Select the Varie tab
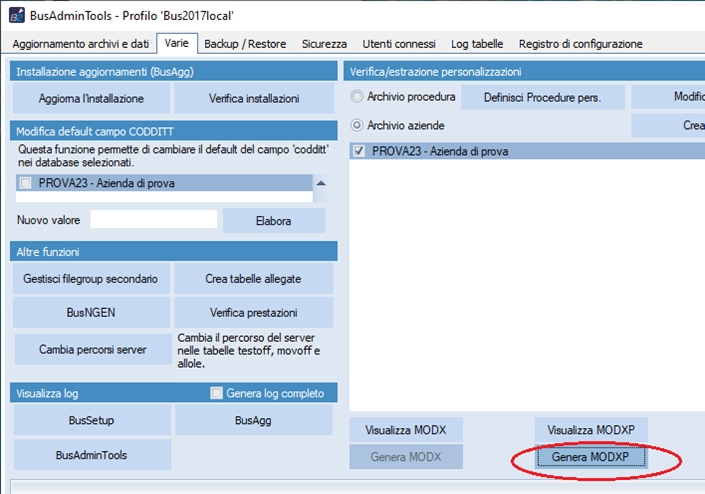 tap(176, 43)
